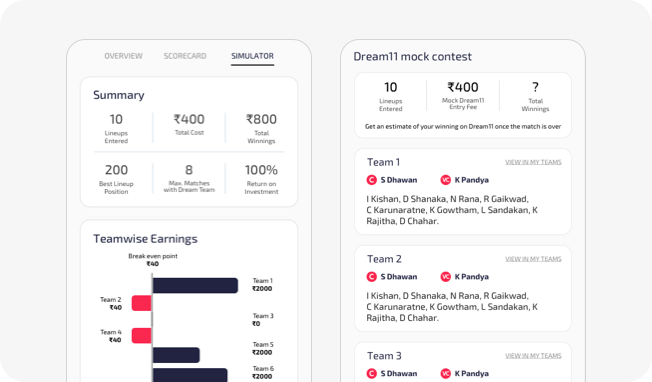Screen dimensions: 652x382
Task: Switch to the Overview tab
Action: click(123, 56)
